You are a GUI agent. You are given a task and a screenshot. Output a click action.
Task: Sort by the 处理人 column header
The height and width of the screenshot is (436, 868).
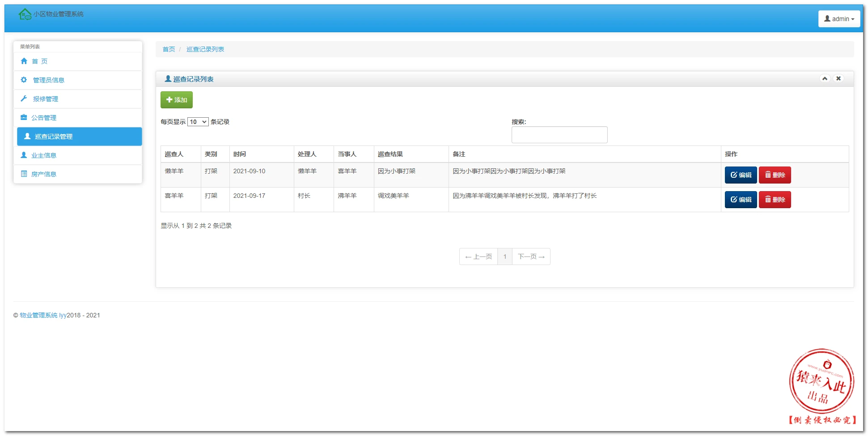coord(314,154)
